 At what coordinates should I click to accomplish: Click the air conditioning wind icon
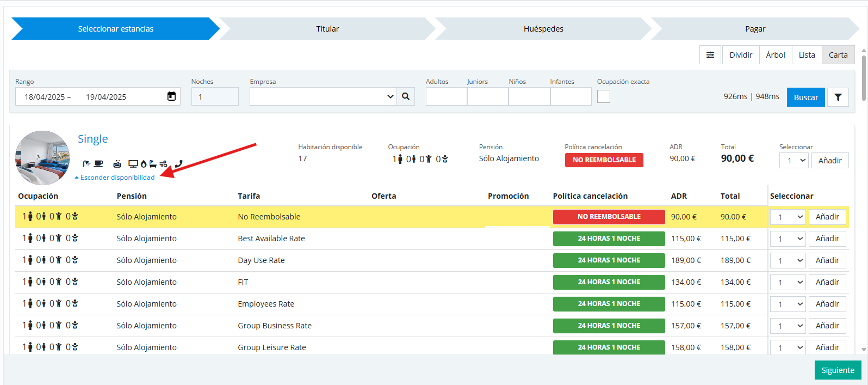(x=163, y=163)
